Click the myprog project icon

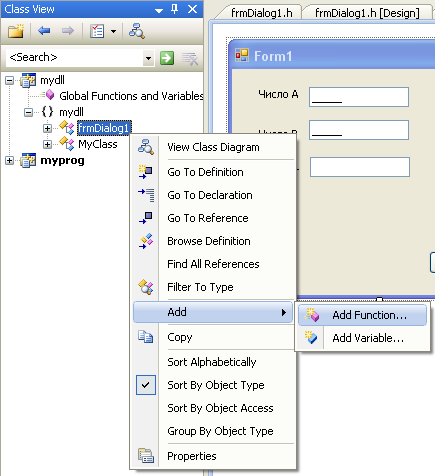28,160
